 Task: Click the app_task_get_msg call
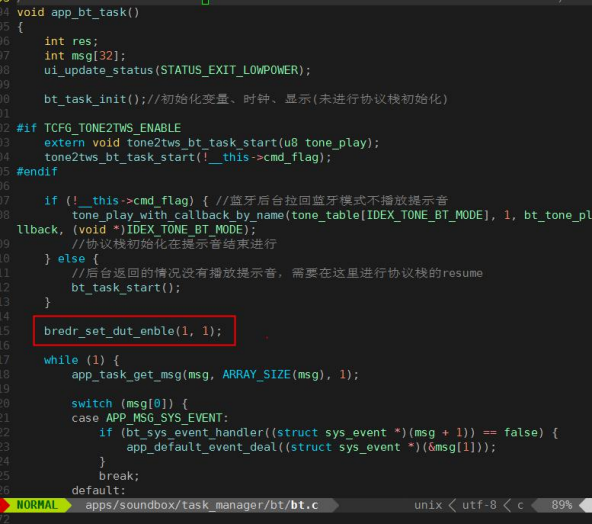click(215, 375)
